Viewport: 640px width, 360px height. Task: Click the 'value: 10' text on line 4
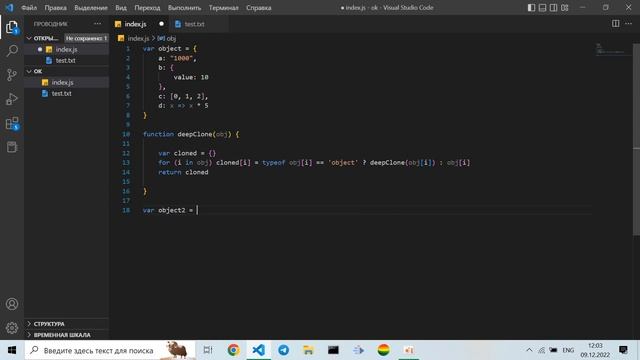191,77
